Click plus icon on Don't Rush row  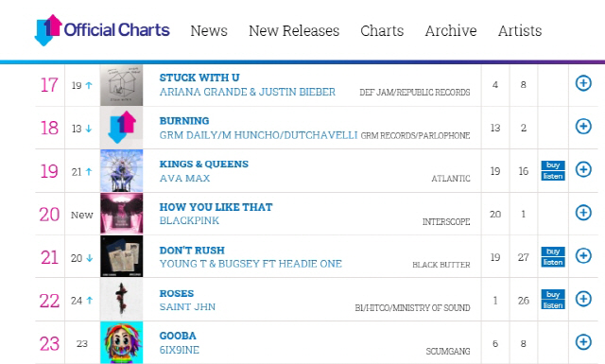tap(583, 255)
